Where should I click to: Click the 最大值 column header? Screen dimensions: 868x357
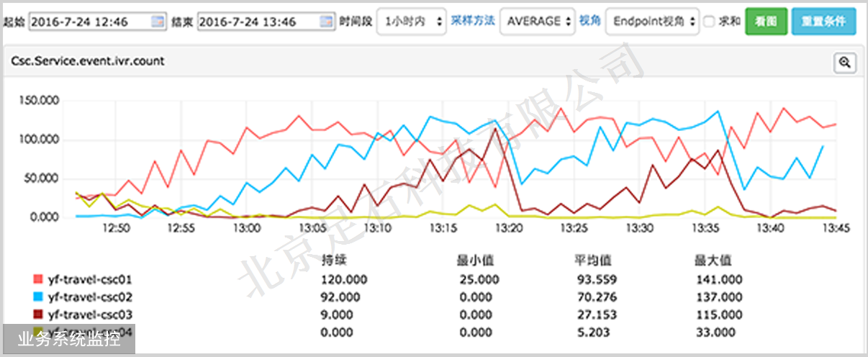click(714, 261)
